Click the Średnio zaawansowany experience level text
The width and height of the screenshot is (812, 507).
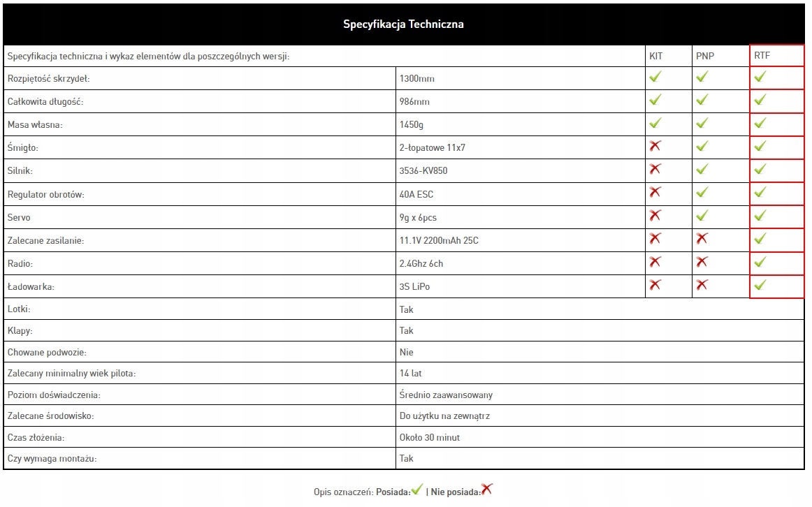tap(446, 395)
